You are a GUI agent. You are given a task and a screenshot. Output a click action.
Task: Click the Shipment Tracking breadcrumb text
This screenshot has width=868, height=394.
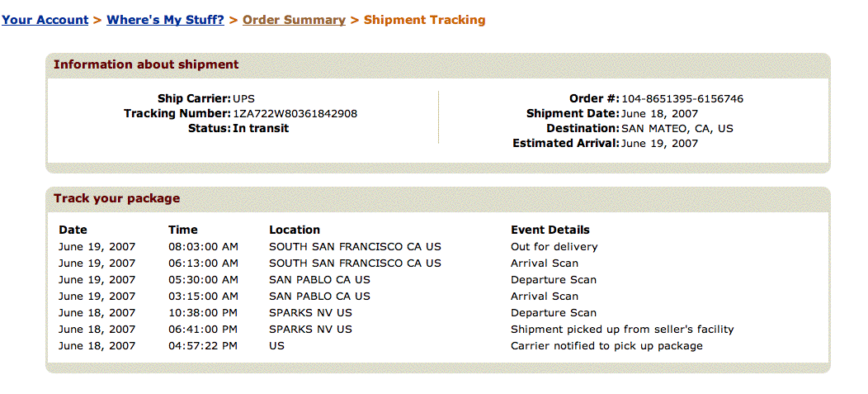coord(424,20)
